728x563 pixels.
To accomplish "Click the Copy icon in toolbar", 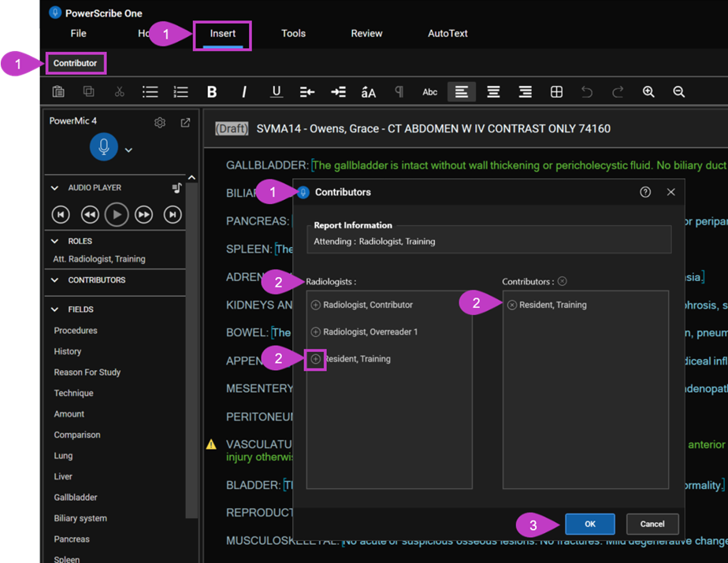I will [89, 92].
